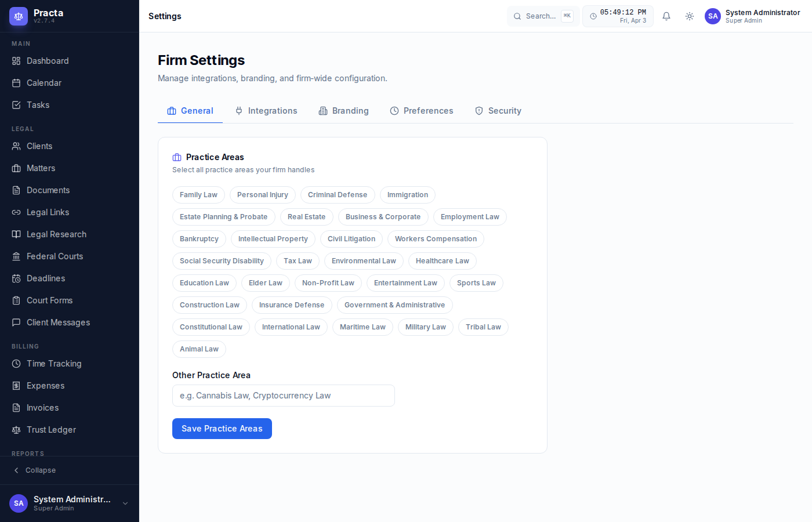Viewport: 812px width, 522px height.
Task: Open the Clients section
Action: coord(70,146)
